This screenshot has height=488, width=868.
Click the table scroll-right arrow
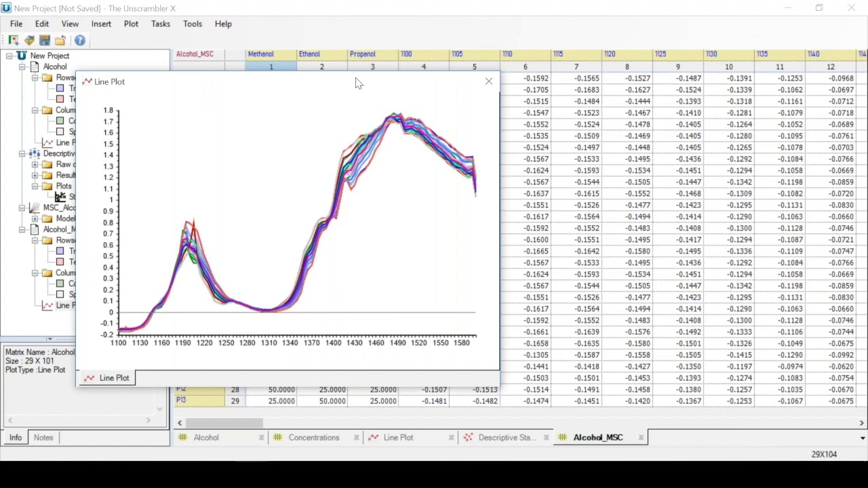pos(862,423)
